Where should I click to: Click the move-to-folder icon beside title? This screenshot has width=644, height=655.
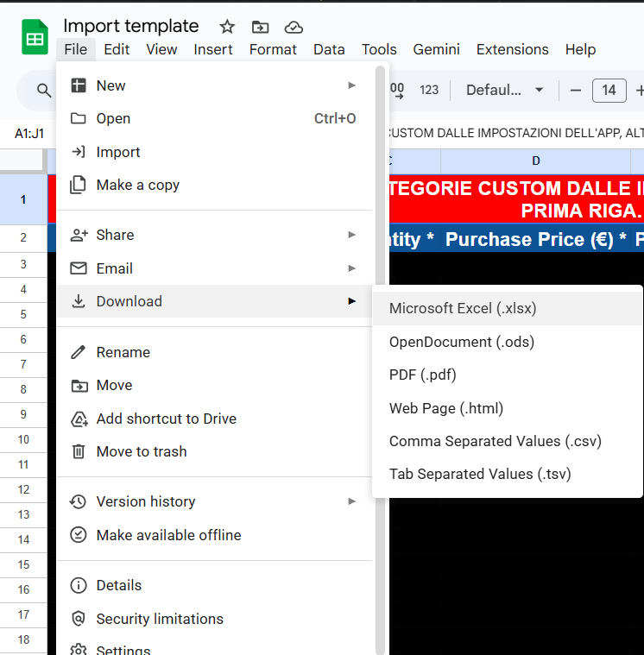coord(260,27)
